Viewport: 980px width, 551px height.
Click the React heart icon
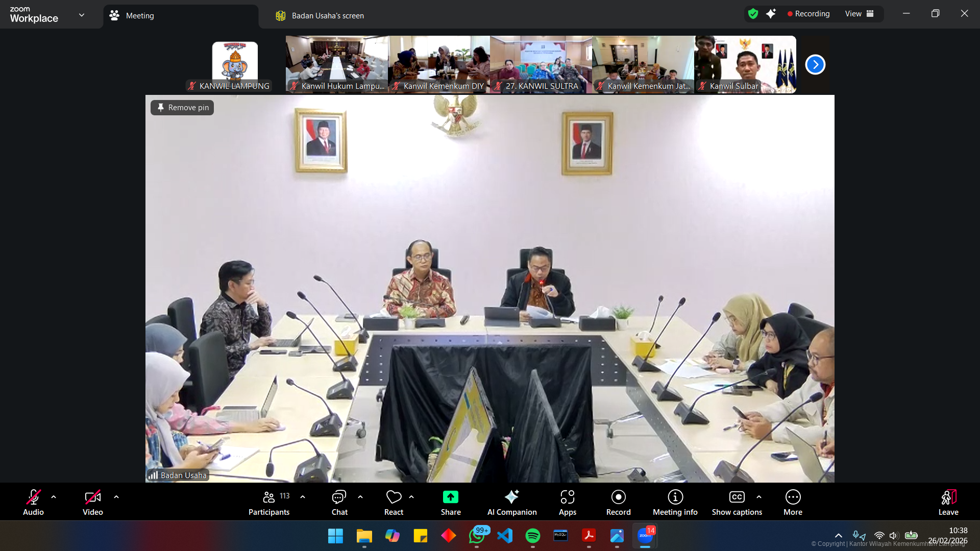pyautogui.click(x=394, y=497)
